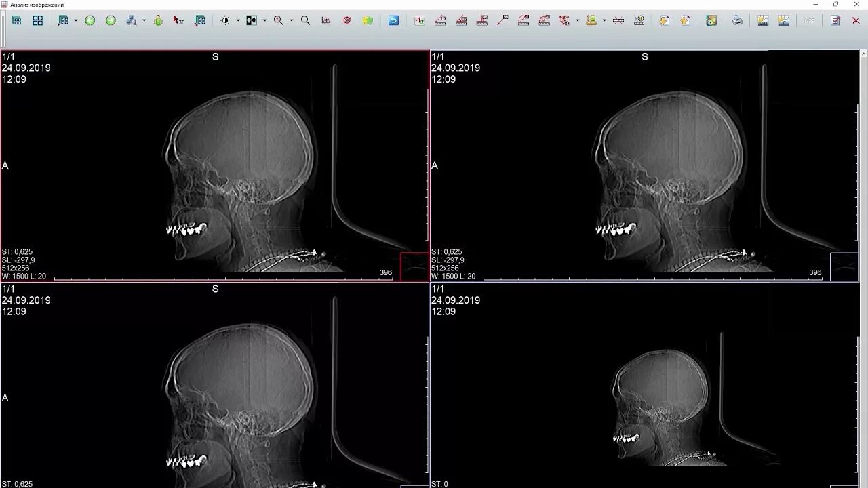This screenshot has height=488, width=868.
Task: Select the yellow ruler calibration tool
Action: click(x=591, y=20)
